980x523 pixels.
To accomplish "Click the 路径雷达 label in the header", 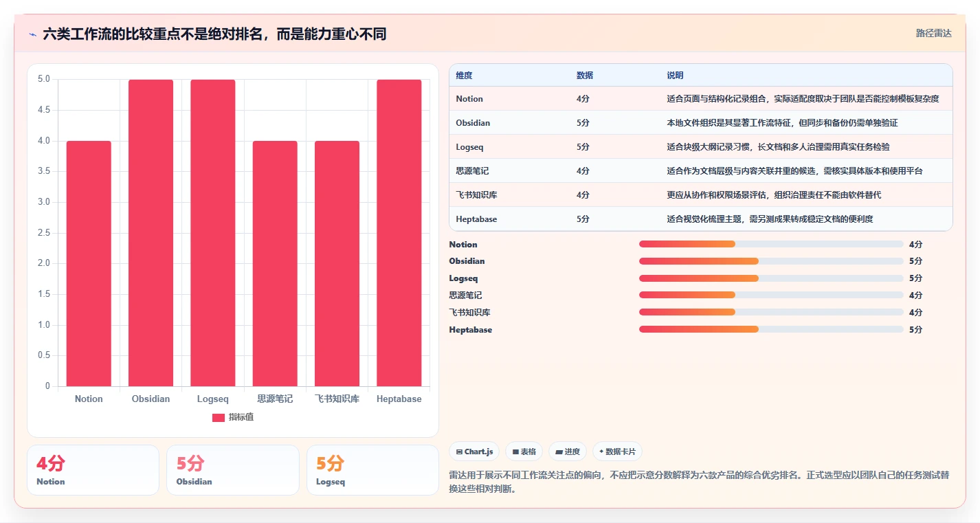I will click(933, 33).
